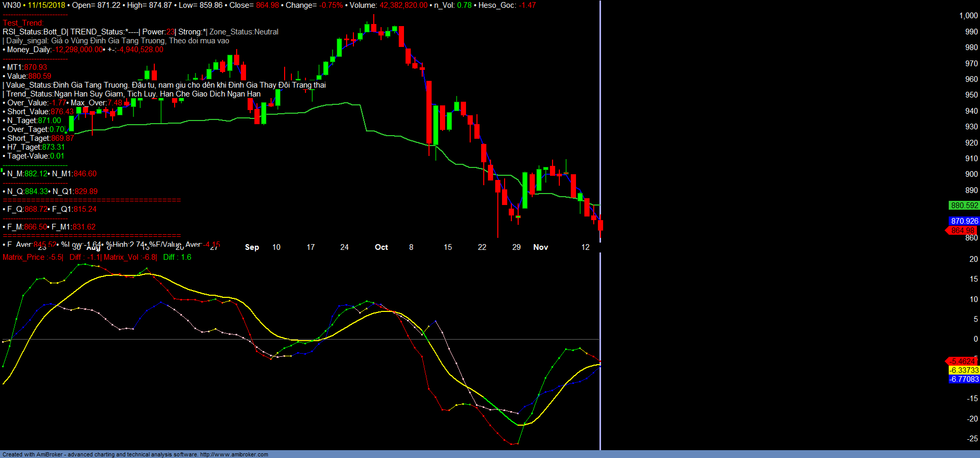Screen dimensions: 980x458
Task: Click the Oct month label on date axis
Action: [381, 247]
